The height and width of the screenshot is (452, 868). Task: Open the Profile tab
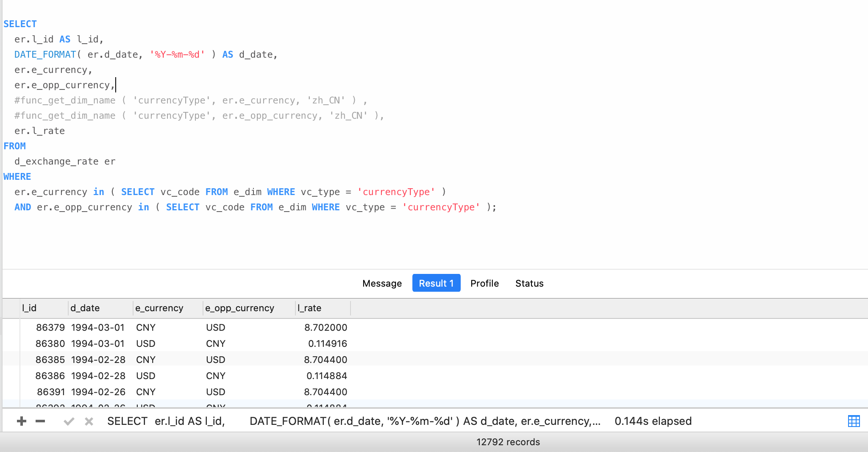pos(484,283)
